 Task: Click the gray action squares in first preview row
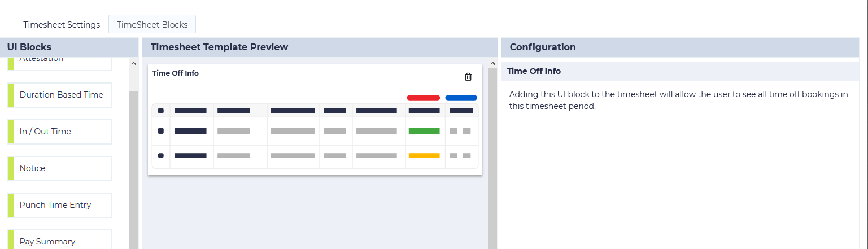pyautogui.click(x=460, y=131)
